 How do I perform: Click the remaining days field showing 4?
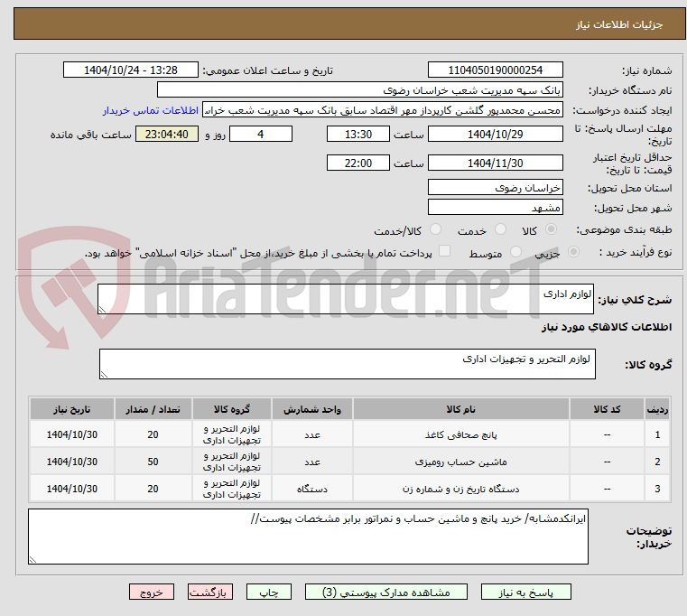(261, 134)
